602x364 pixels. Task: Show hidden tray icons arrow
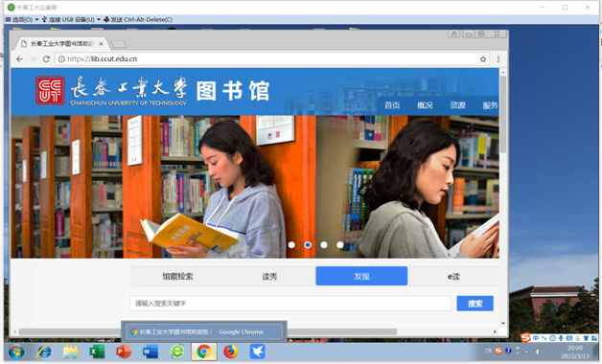[x=526, y=352]
